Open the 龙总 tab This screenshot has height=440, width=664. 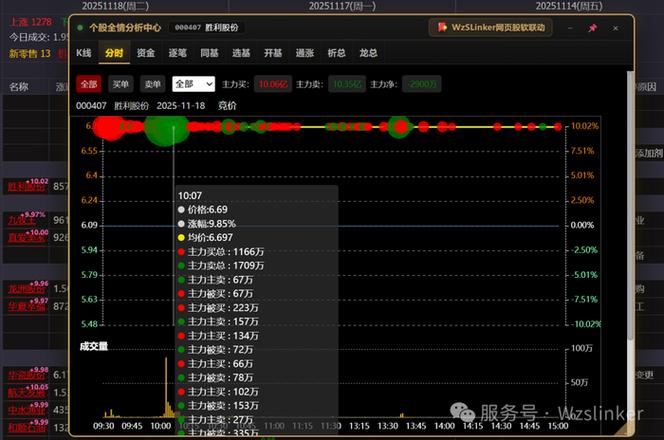coord(368,53)
